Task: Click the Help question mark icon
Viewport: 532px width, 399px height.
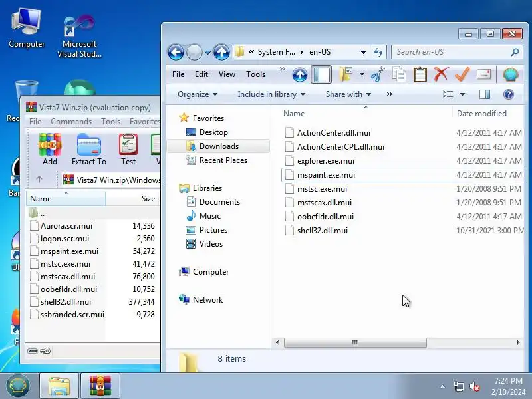Action: point(509,94)
